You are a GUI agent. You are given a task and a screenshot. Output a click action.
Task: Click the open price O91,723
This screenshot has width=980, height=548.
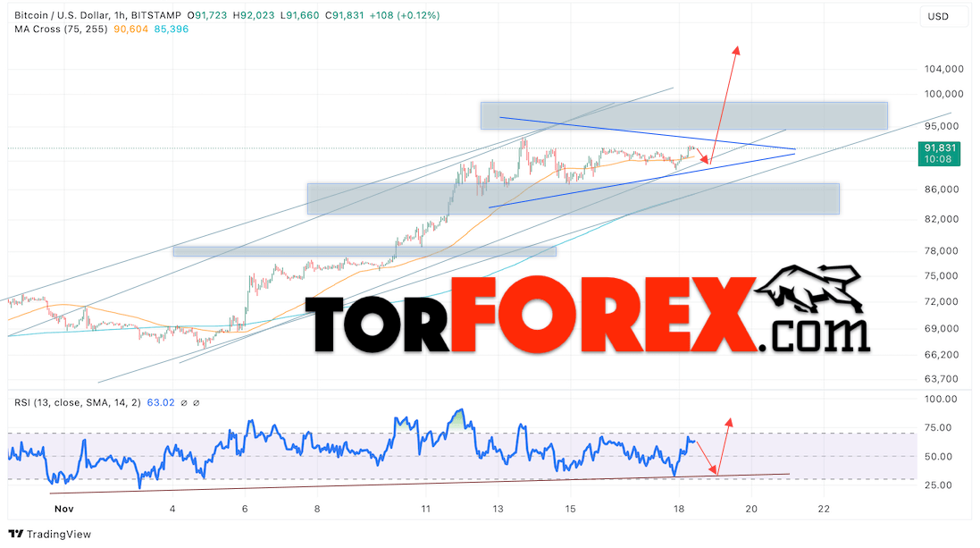tap(207, 15)
